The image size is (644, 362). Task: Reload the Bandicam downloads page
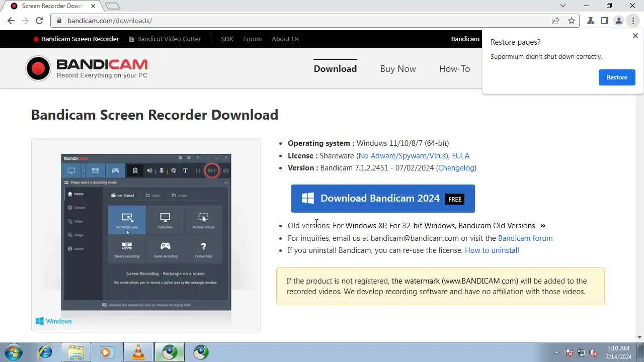pos(39,21)
